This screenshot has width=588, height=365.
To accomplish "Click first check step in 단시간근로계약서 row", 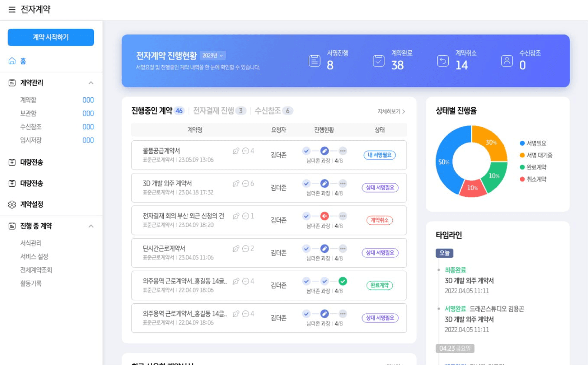I will 306,249.
